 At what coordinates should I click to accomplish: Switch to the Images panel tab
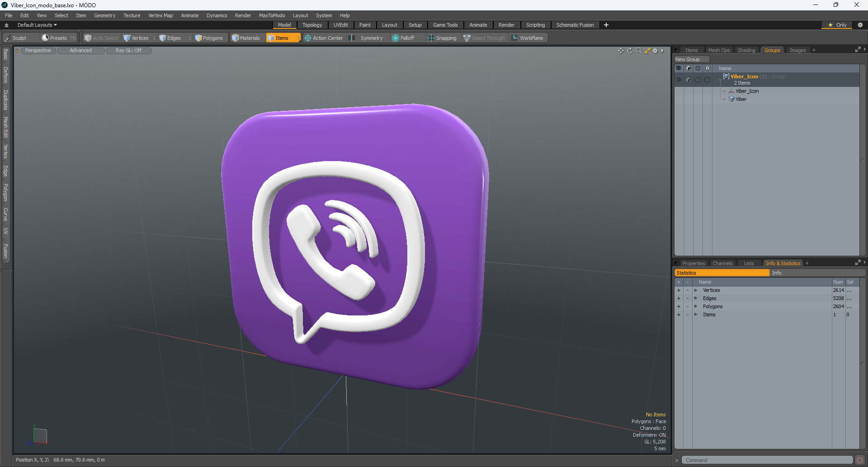(x=797, y=50)
